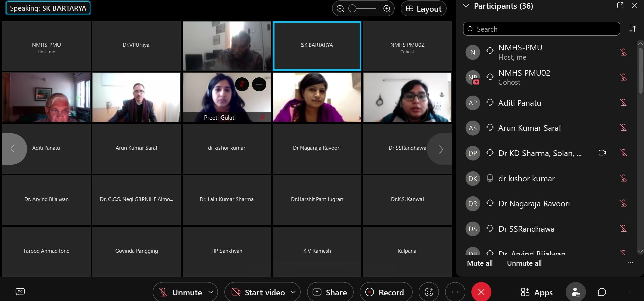Click Mute all button

[x=480, y=263]
